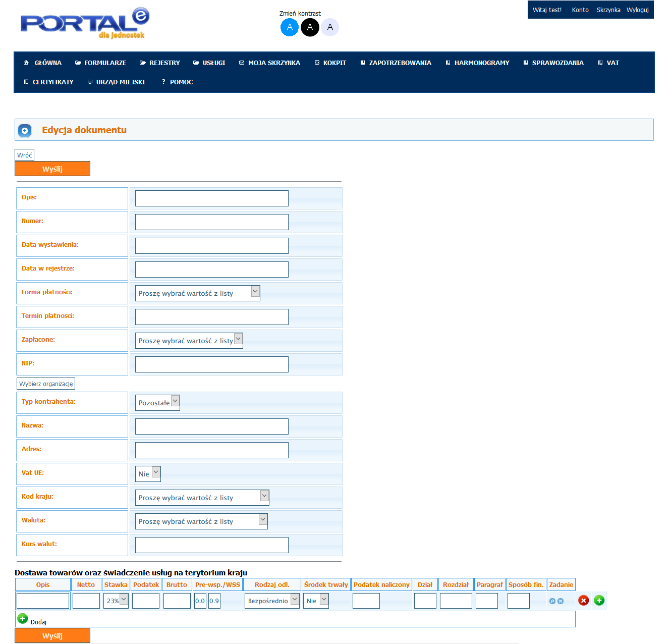672x644 pixels.
Task: Open the Typ kontrahenta dropdown
Action: click(x=157, y=403)
